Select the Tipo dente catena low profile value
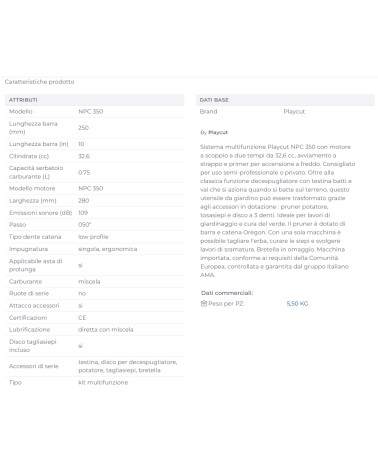 93,237
